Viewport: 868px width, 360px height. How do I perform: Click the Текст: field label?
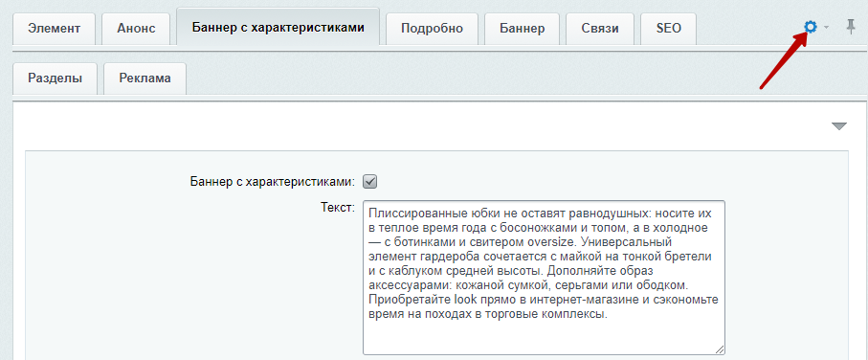[337, 208]
